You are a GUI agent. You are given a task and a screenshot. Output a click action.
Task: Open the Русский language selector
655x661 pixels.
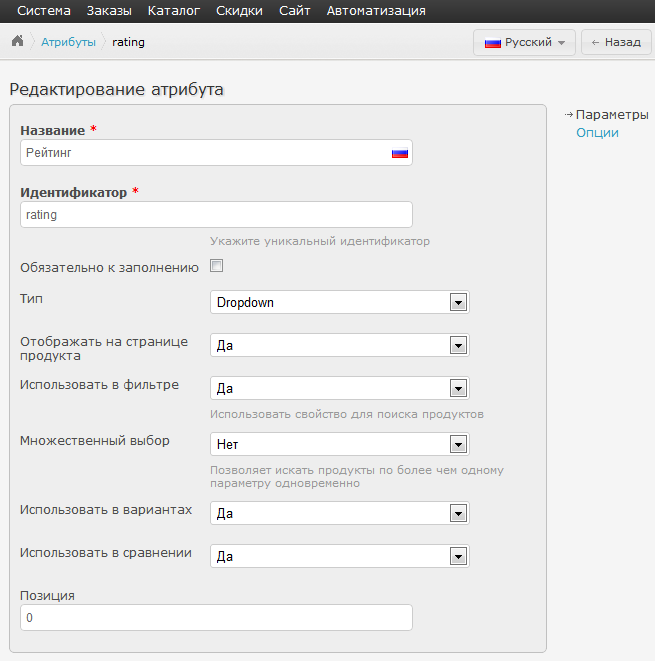524,43
